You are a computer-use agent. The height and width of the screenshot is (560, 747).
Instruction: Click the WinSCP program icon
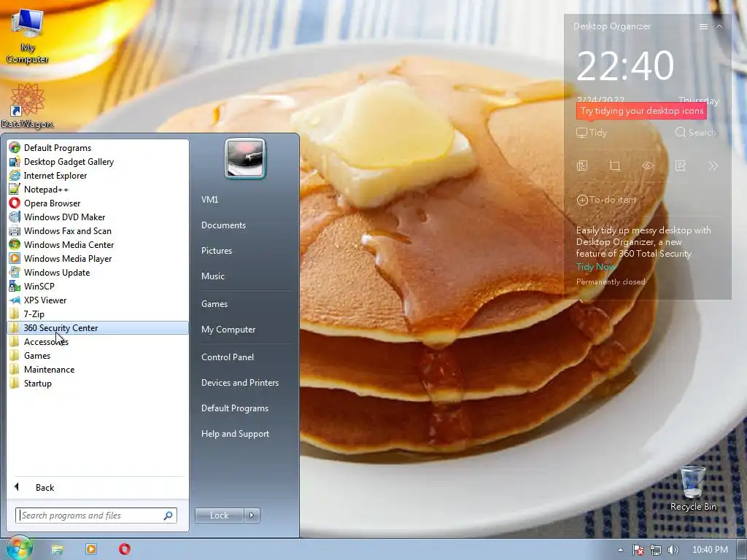click(x=15, y=286)
